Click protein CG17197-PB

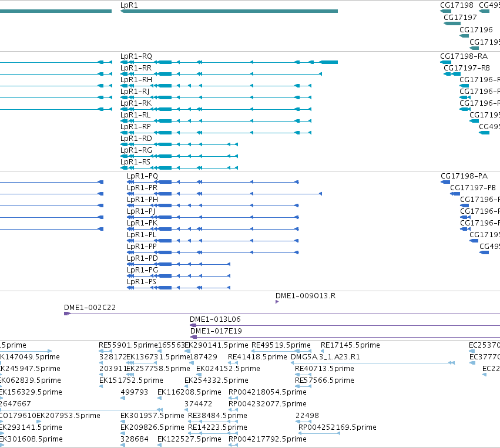click(x=473, y=188)
